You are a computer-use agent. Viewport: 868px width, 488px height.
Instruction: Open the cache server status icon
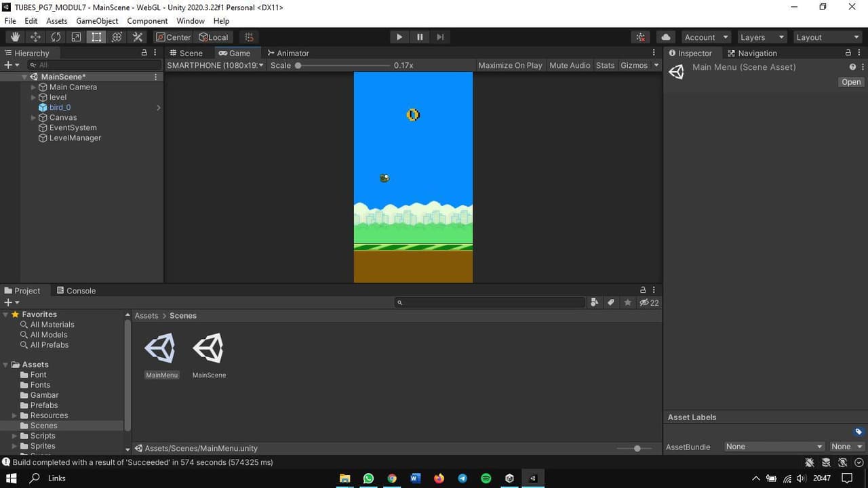[826, 462]
